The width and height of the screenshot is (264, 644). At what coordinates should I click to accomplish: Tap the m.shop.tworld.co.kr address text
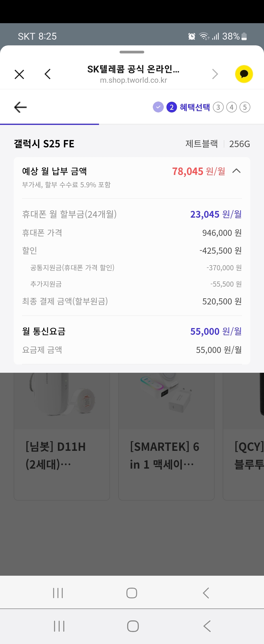tap(133, 80)
